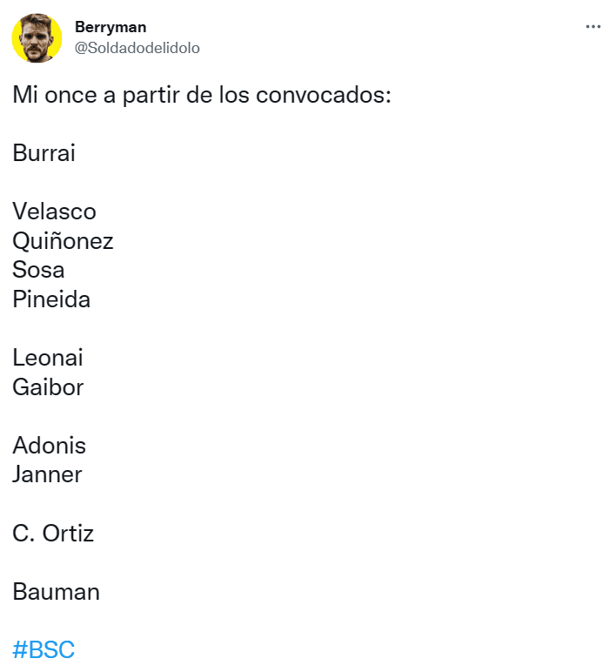Image resolution: width=616 pixels, height=672 pixels.
Task: Click the @Soldadodelidolo handle
Action: pos(137,48)
